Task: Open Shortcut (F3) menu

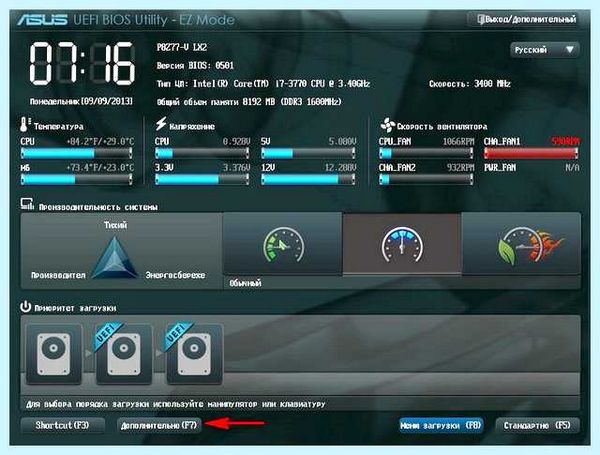Action: pos(62,425)
